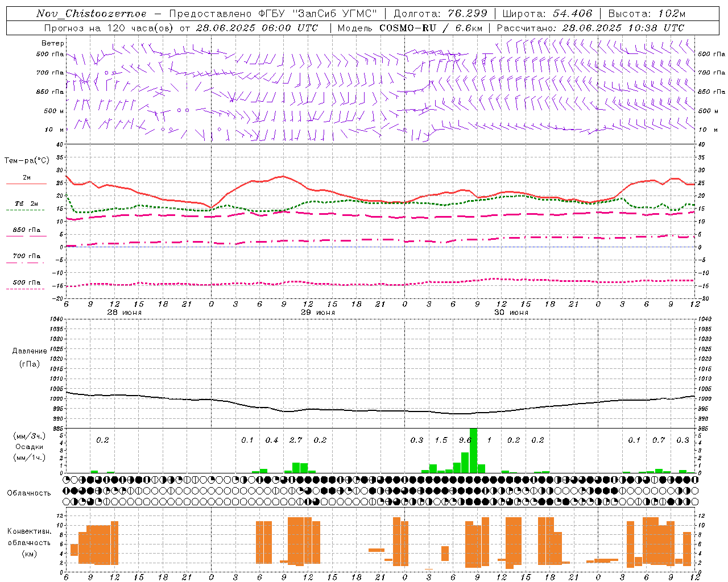Viewport: 728px width, 582px height.
Task: Click the date label "29 июня"
Action: click(x=318, y=313)
